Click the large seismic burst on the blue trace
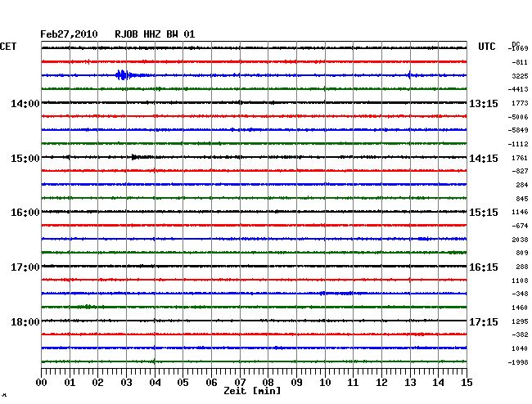The width and height of the screenshot is (532, 404). pyautogui.click(x=123, y=75)
